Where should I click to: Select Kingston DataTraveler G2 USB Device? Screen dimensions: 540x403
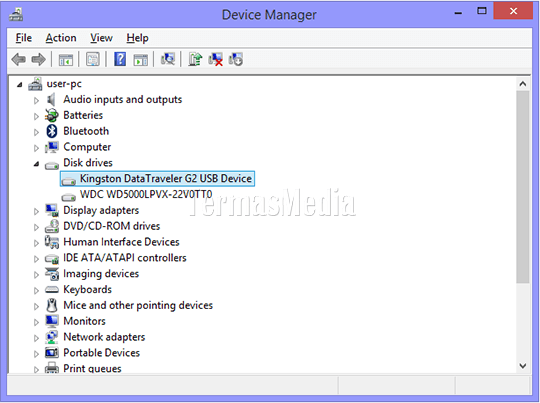(x=157, y=178)
